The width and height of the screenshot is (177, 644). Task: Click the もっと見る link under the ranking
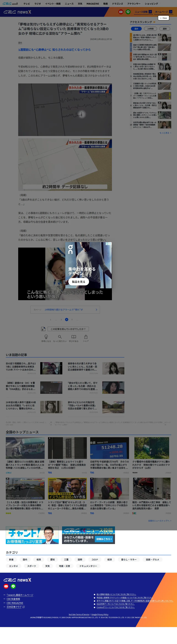click(x=165, y=133)
